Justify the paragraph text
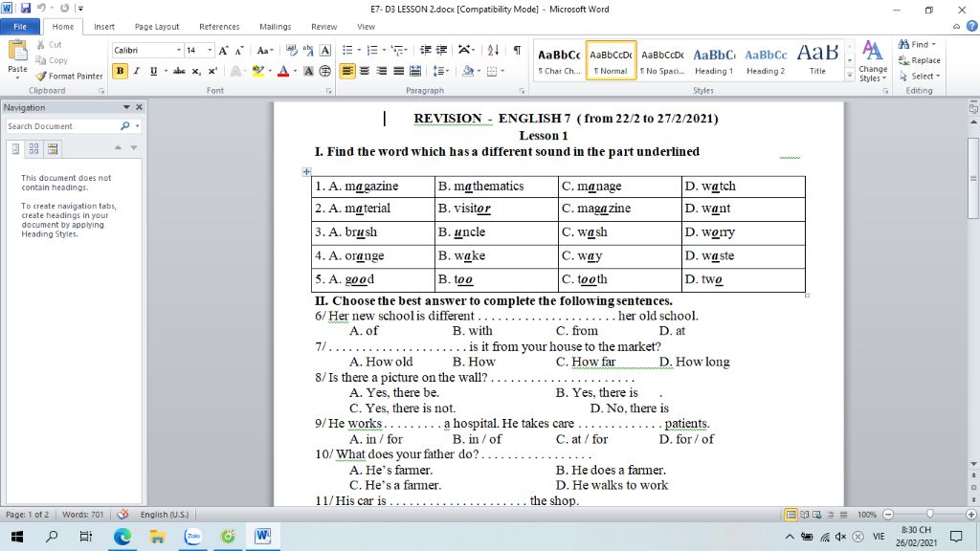This screenshot has width=980, height=551. (398, 71)
